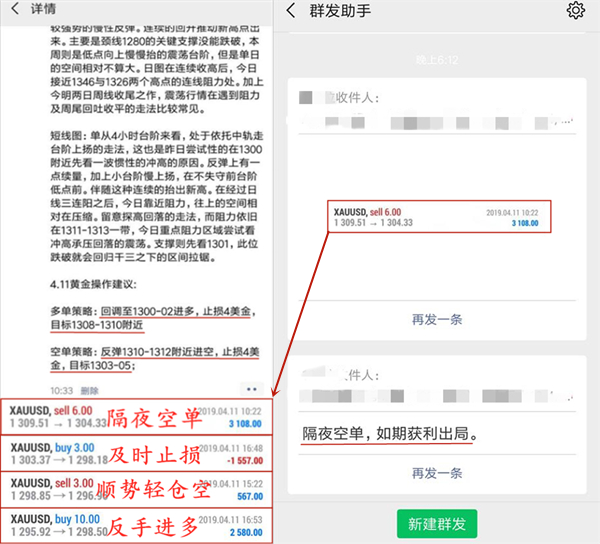The height and width of the screenshot is (544, 600).
Task: Tap the 群发助手 page title
Action: tap(341, 11)
